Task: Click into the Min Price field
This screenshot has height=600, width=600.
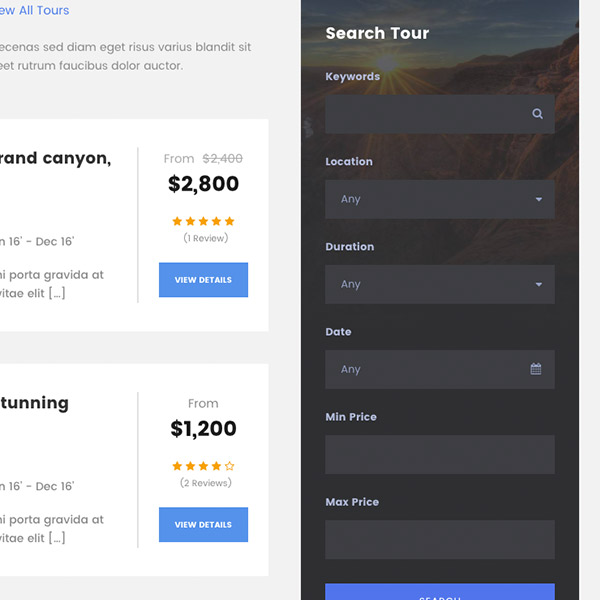Action: pos(439,454)
